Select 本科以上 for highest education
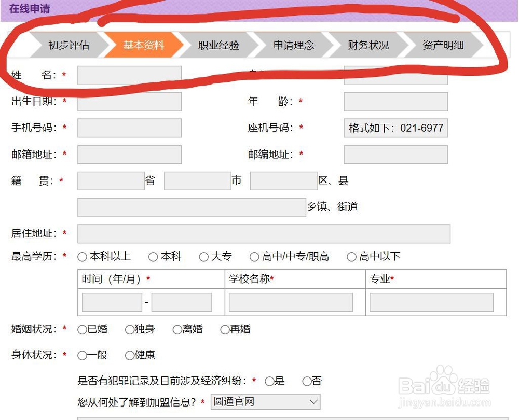Image resolution: width=519 pixels, height=420 pixels. point(81,257)
